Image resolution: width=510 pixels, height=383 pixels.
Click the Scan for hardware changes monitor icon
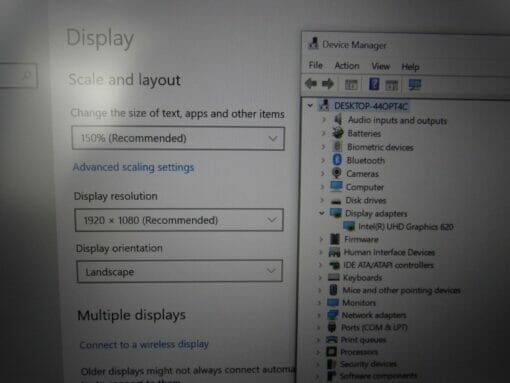click(415, 85)
